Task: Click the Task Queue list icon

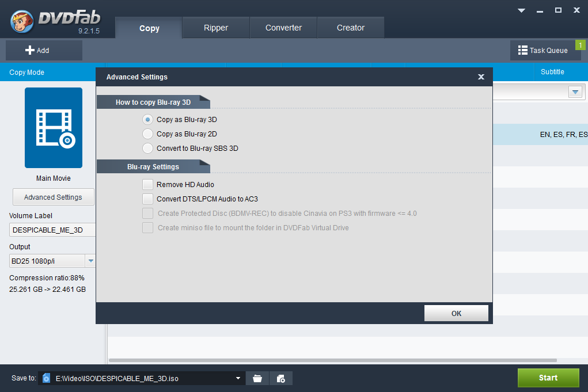Action: tap(523, 50)
